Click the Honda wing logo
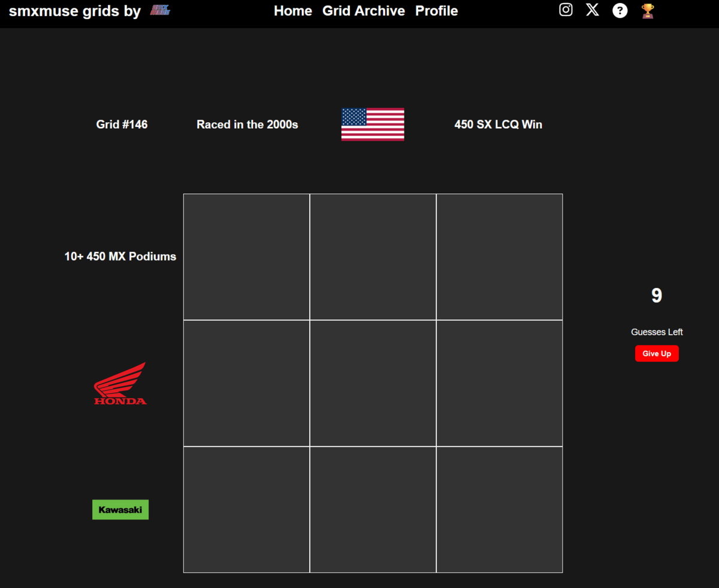The image size is (719, 588). [120, 383]
